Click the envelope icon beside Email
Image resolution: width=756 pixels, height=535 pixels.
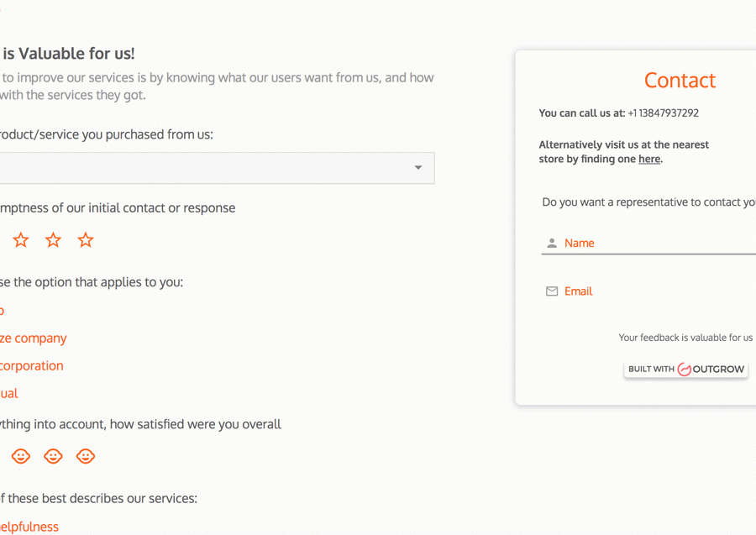[552, 291]
